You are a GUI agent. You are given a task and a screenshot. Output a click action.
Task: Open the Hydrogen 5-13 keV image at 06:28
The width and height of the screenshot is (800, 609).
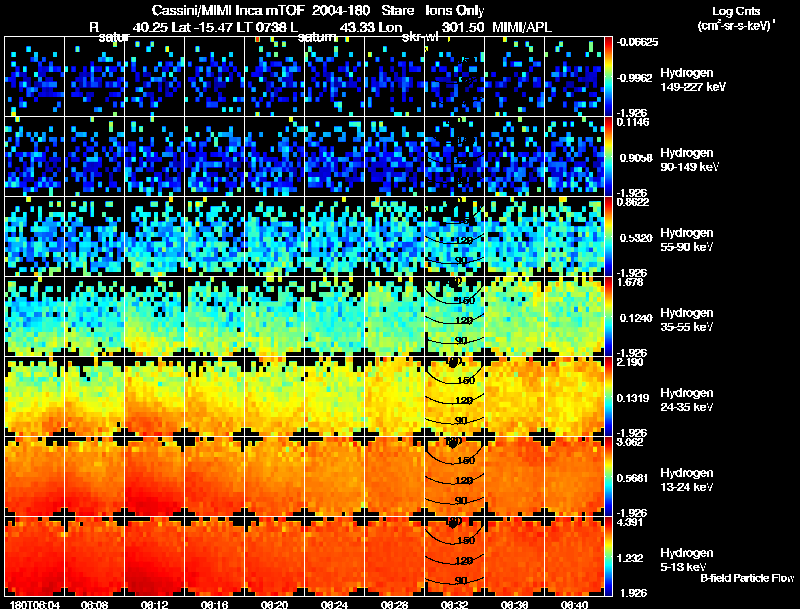click(394, 557)
